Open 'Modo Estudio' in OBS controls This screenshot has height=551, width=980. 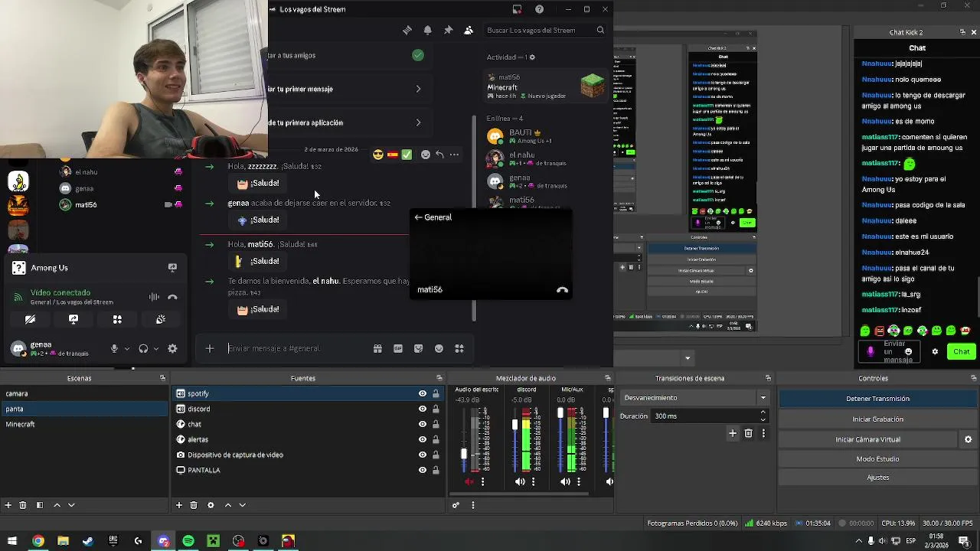tap(877, 459)
